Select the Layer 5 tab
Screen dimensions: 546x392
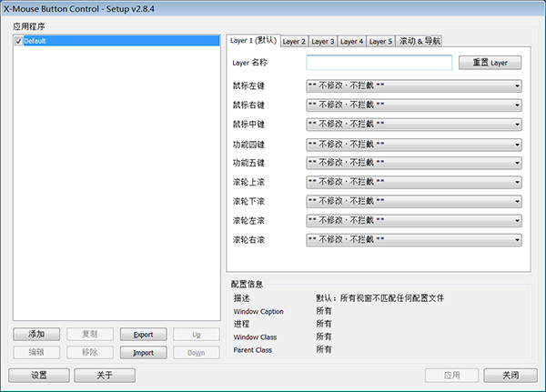380,42
